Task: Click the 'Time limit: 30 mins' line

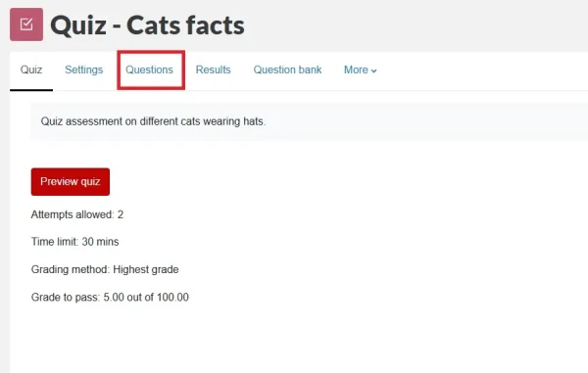Action: click(75, 242)
